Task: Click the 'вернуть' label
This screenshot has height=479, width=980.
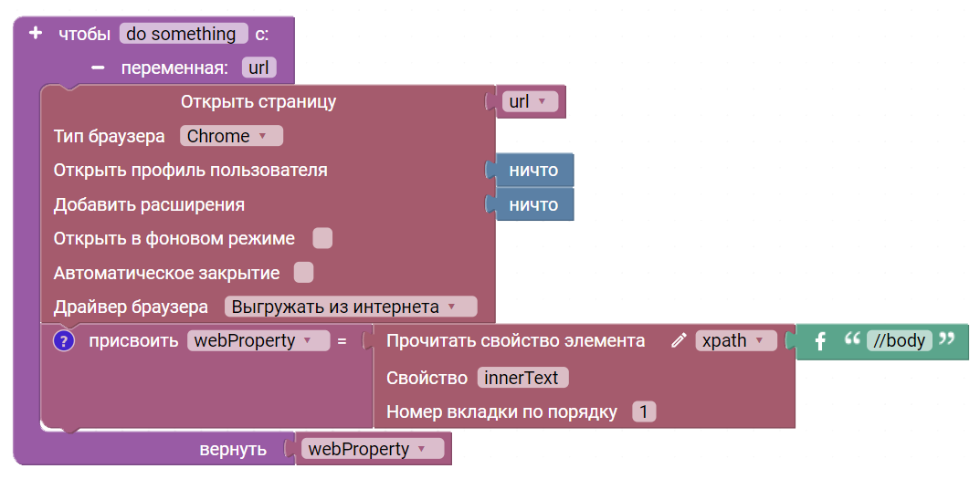Action: click(x=233, y=449)
